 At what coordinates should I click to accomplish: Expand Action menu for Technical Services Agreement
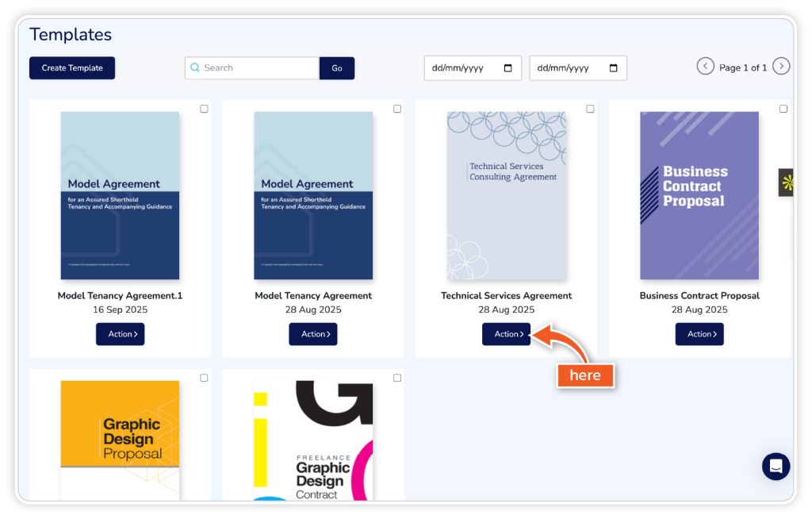(506, 334)
